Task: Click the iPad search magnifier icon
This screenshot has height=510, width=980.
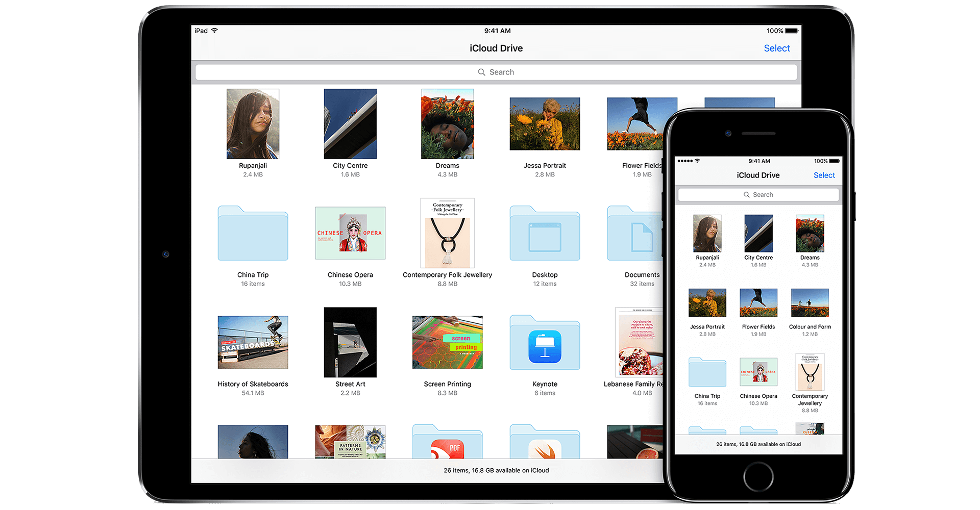Action: pyautogui.click(x=481, y=72)
